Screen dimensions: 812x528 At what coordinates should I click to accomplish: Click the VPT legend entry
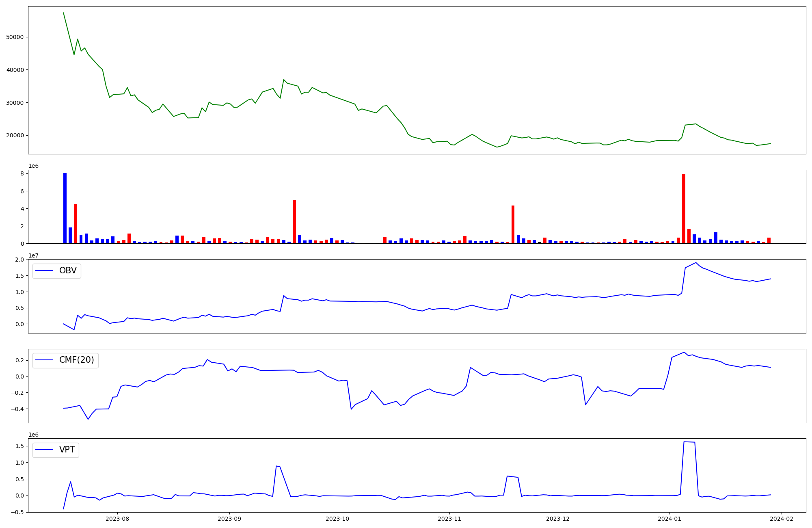click(67, 450)
